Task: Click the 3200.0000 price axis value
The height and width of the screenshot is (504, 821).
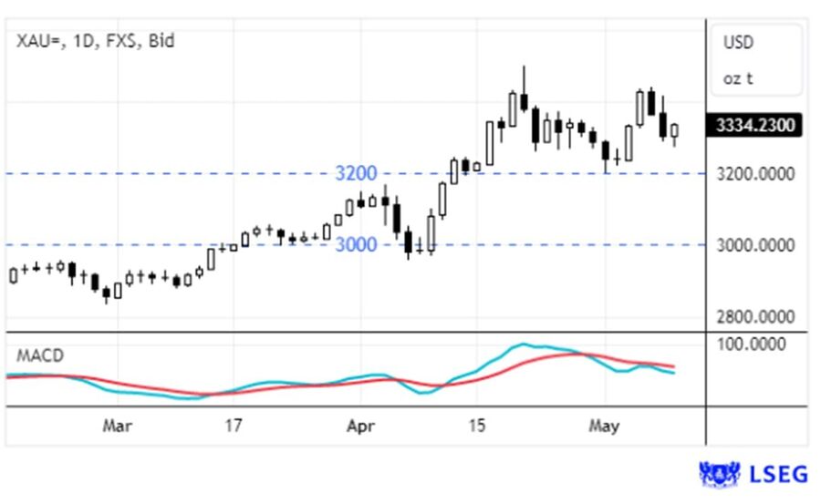Action: click(754, 174)
